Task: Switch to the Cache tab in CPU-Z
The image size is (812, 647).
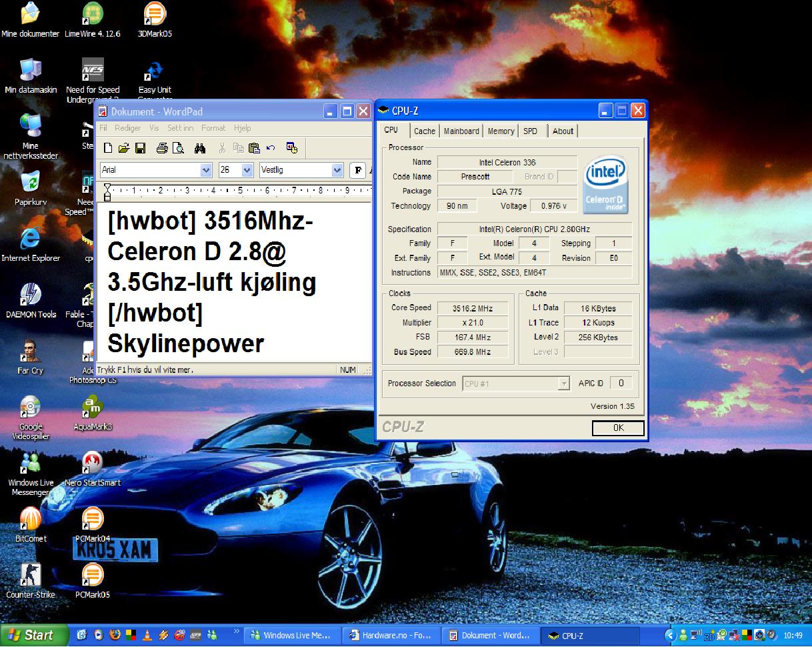Action: (x=424, y=131)
